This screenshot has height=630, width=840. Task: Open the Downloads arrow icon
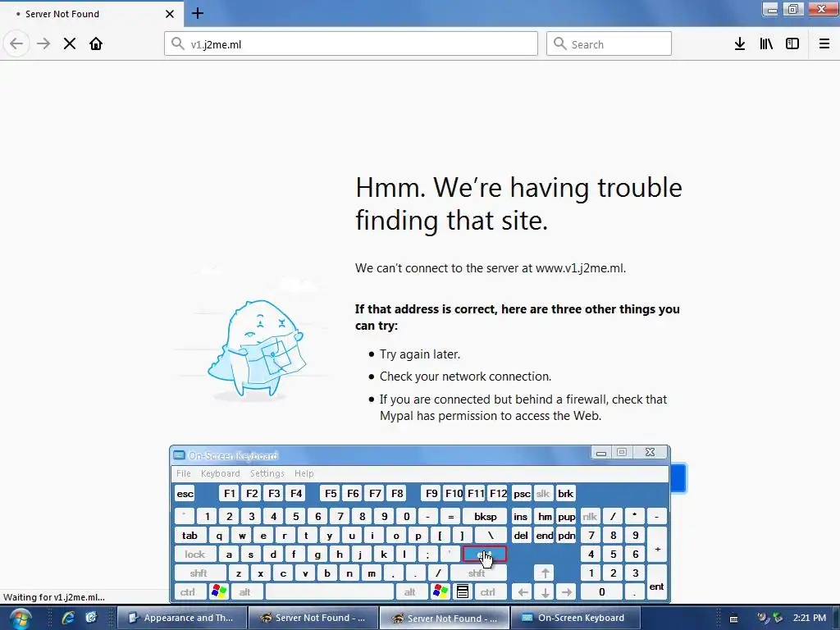point(740,44)
